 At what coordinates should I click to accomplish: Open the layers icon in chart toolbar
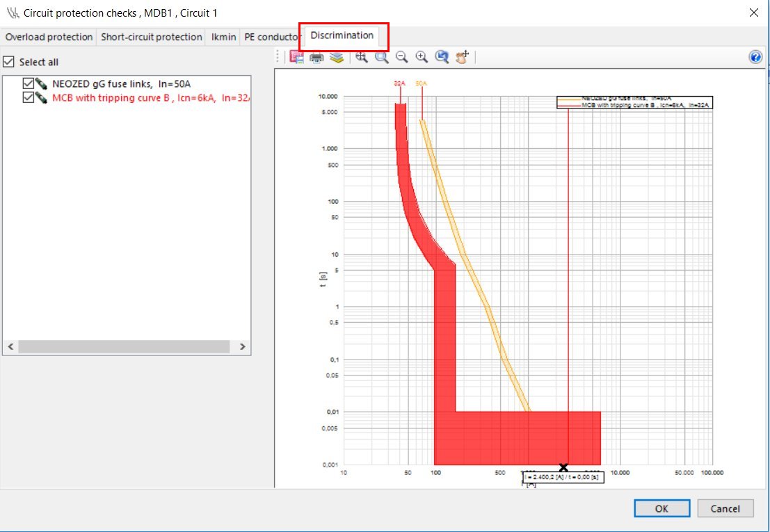click(337, 58)
